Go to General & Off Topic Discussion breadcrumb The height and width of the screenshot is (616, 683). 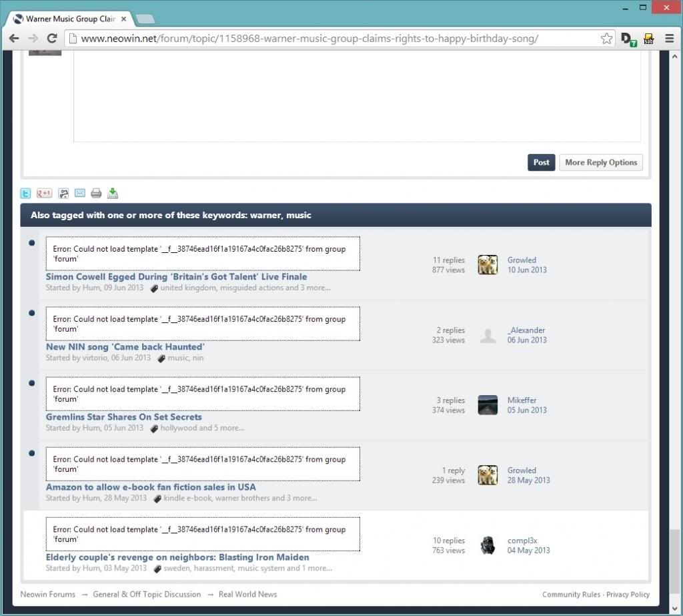click(147, 594)
